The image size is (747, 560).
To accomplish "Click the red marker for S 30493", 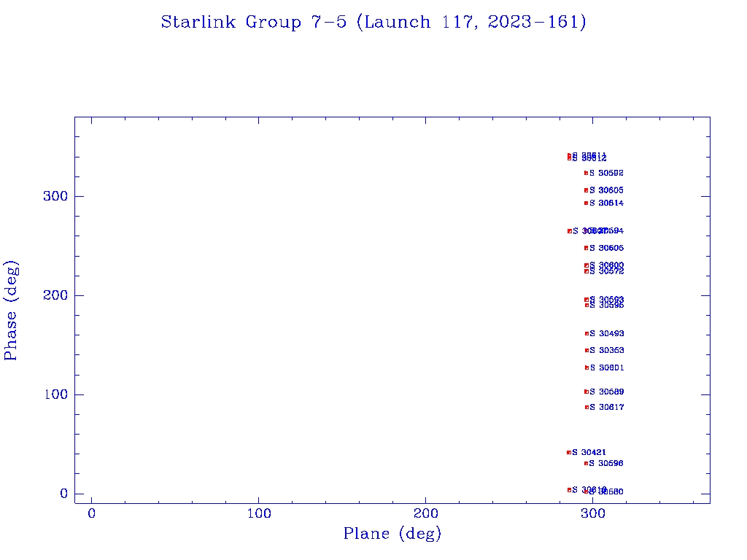I will [x=587, y=334].
